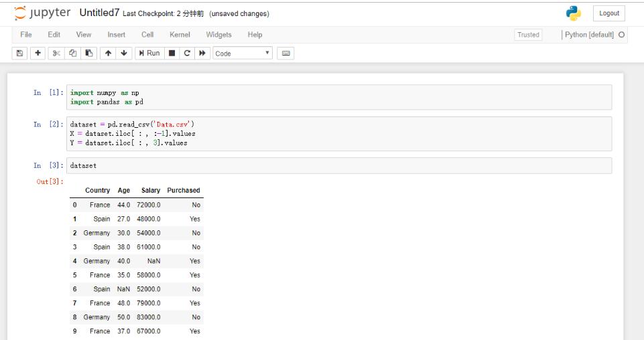Click the kernel idle indicator circle
Screen dimensions: 644x340
(621, 35)
